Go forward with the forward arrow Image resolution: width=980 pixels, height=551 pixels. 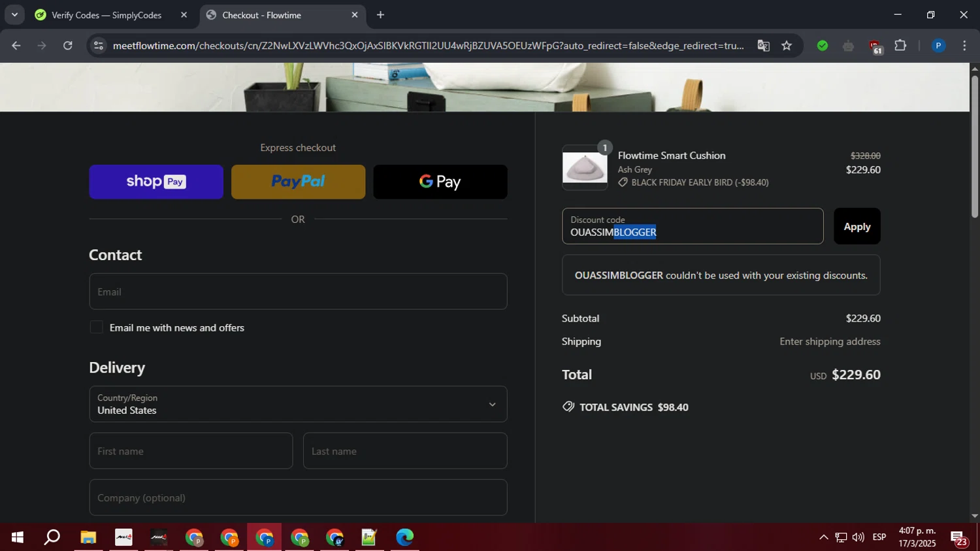[x=42, y=46]
